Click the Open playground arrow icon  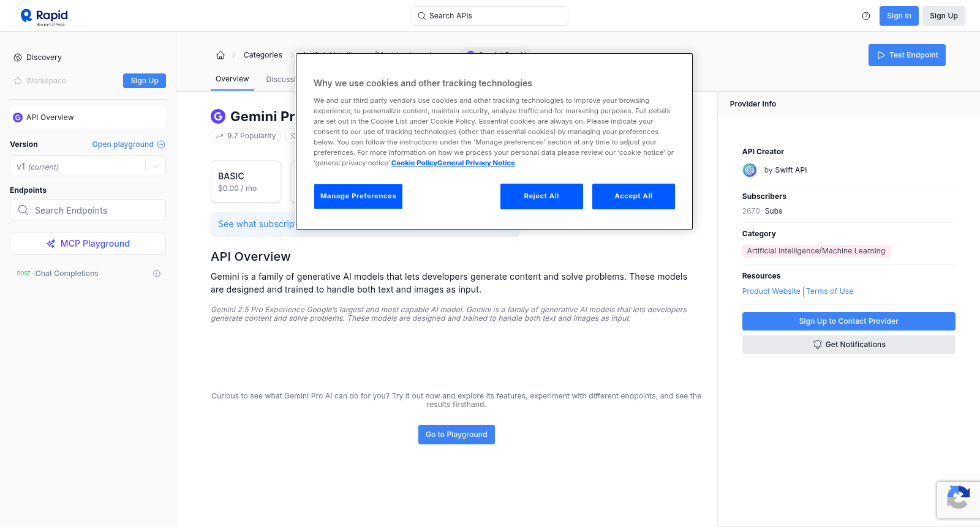(161, 144)
